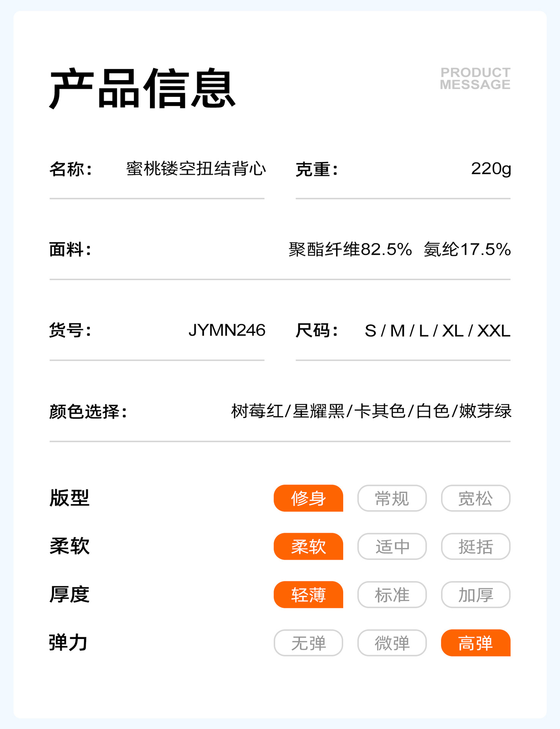Pick the 加厚 thickness option
This screenshot has height=729, width=560.
(x=475, y=595)
